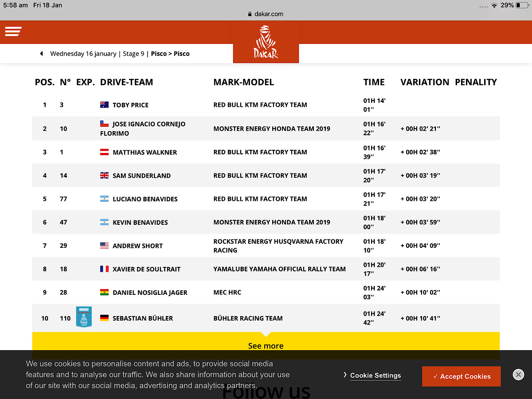The image size is (532, 399).
Task: Click the EXP. column header
Action: tap(86, 82)
